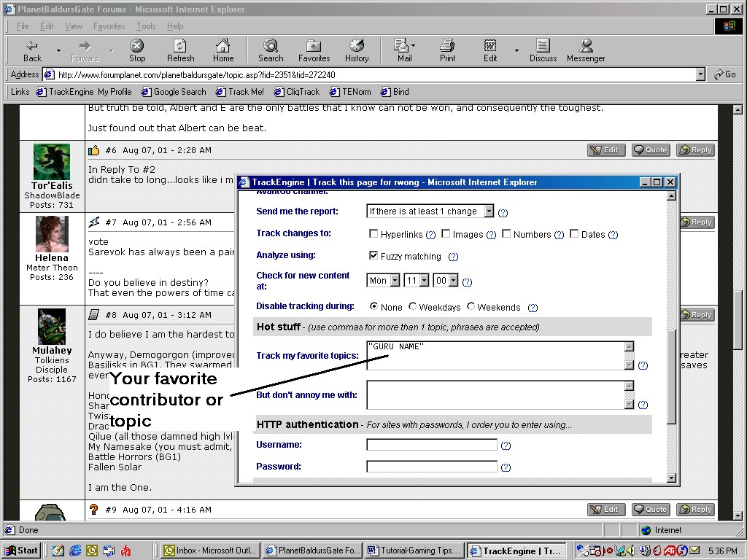747x560 pixels.
Task: Open TrackEngine My Profile link in Links bar
Action: (x=85, y=92)
